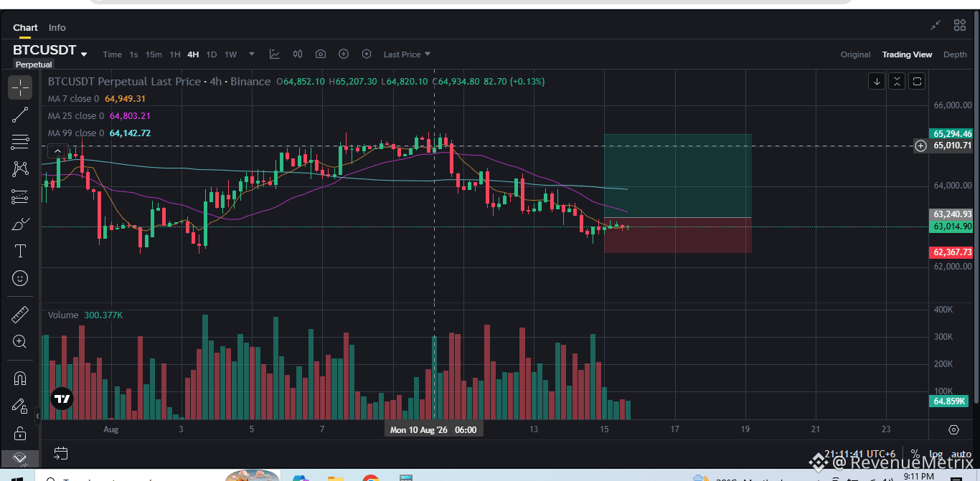980x481 pixels.
Task: Select the crosshair cursor tool
Action: pos(20,87)
